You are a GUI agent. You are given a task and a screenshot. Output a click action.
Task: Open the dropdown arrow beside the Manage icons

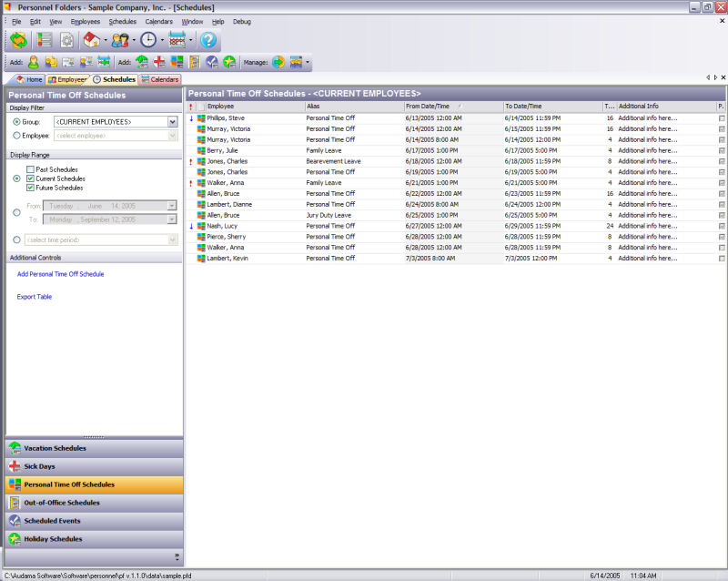tap(308, 63)
